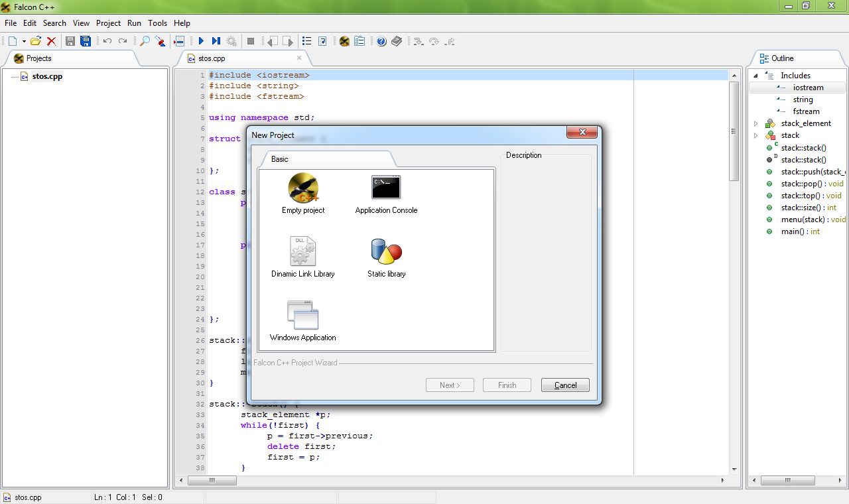Close the New Project dialog
The height and width of the screenshot is (504, 849).
tap(582, 133)
